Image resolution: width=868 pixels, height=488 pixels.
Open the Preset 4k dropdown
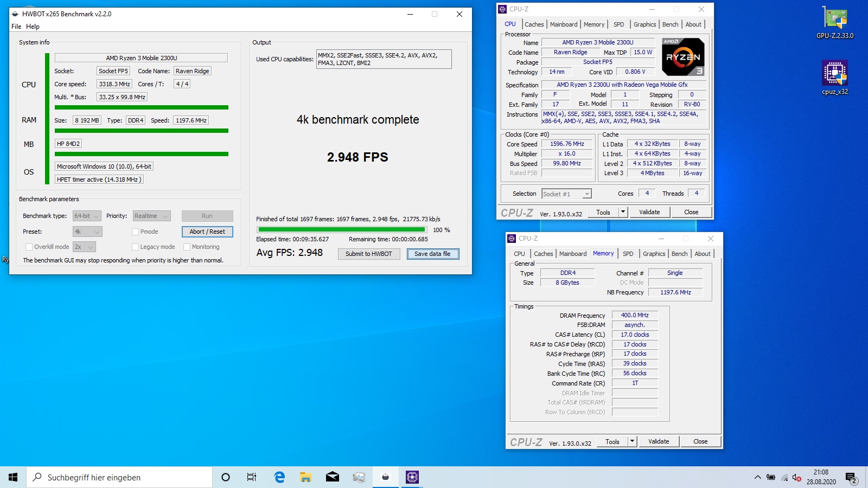[87, 232]
